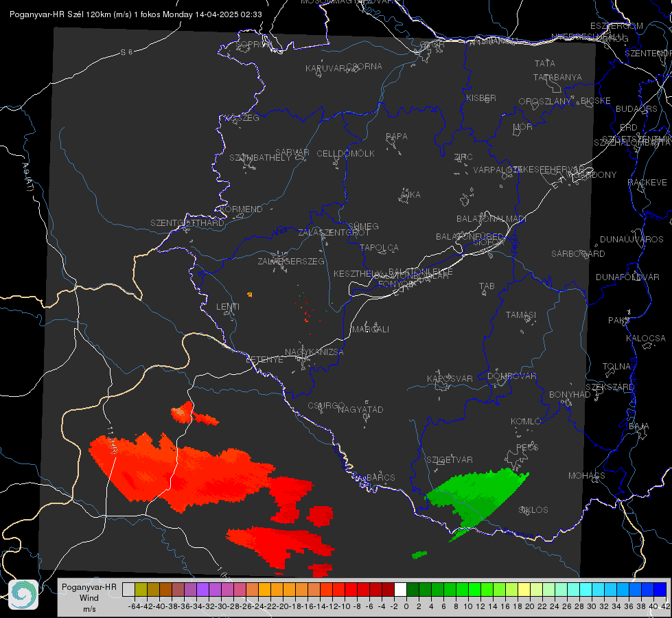Select the white swatch in the wind legend
The image size is (672, 618).
click(400, 589)
